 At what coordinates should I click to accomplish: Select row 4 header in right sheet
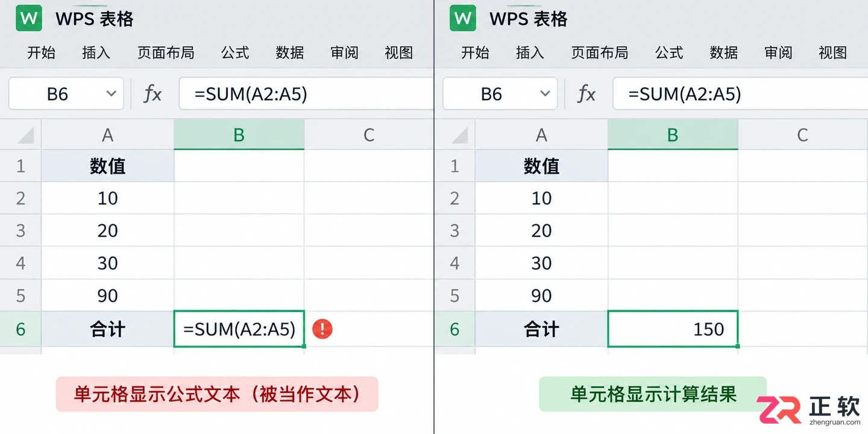pyautogui.click(x=454, y=263)
